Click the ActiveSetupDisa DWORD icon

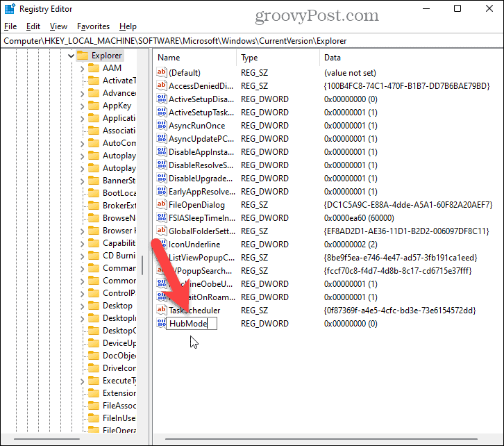point(162,99)
